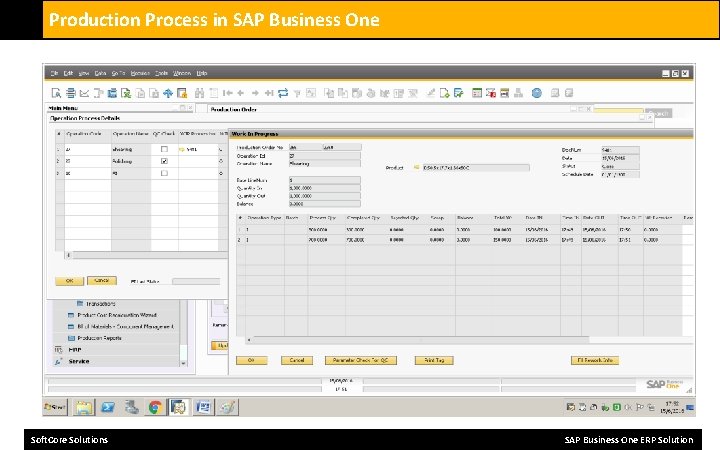Open Print Preview from the SAP toolbar
Screen dimensions: 720x450
56,93
